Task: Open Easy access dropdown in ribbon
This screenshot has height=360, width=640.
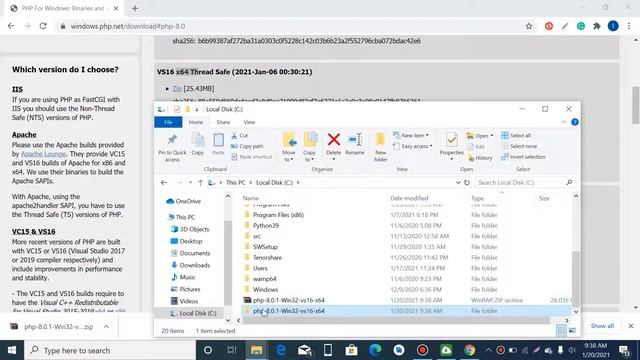Action: tap(412, 146)
